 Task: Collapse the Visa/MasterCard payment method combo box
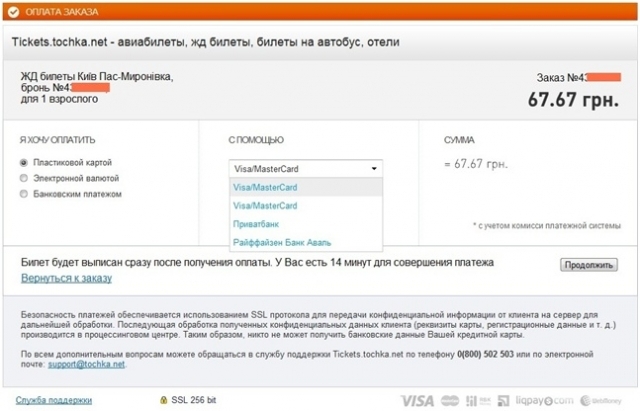pos(306,169)
